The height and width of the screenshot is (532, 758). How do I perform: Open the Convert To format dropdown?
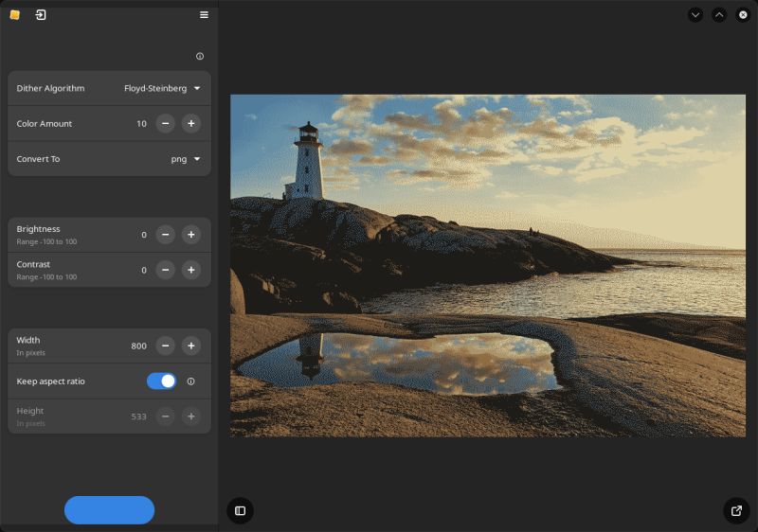pos(109,159)
